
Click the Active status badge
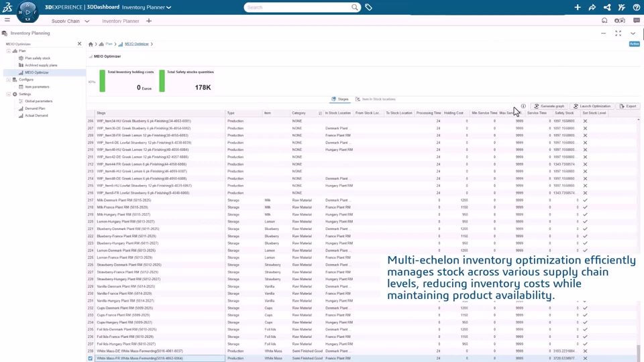click(x=634, y=44)
